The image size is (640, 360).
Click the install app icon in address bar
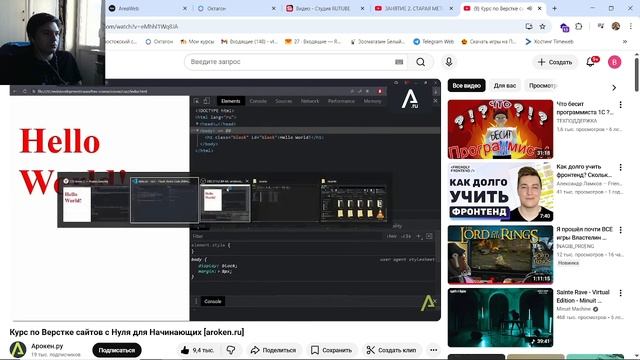pyautogui.click(x=529, y=27)
